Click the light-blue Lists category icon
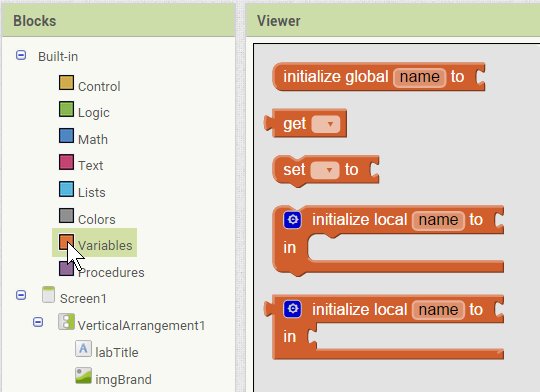Screen dimensions: 540x392 point(66,189)
